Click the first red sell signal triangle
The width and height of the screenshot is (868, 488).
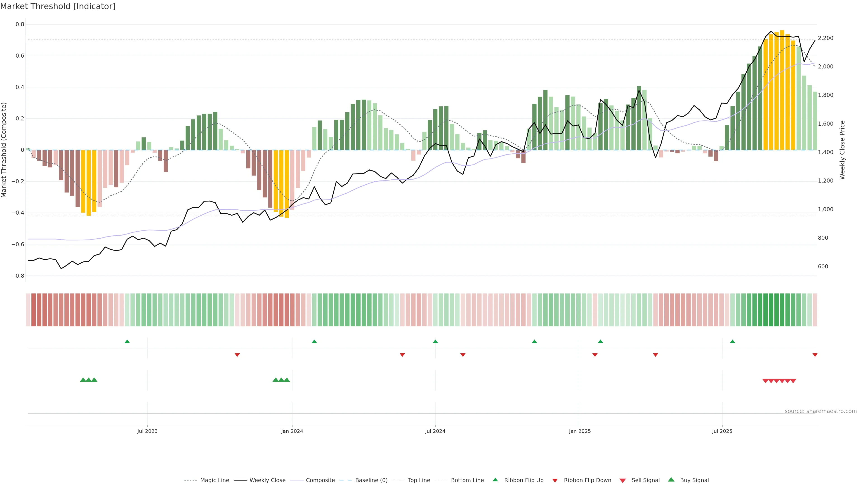[x=765, y=381]
